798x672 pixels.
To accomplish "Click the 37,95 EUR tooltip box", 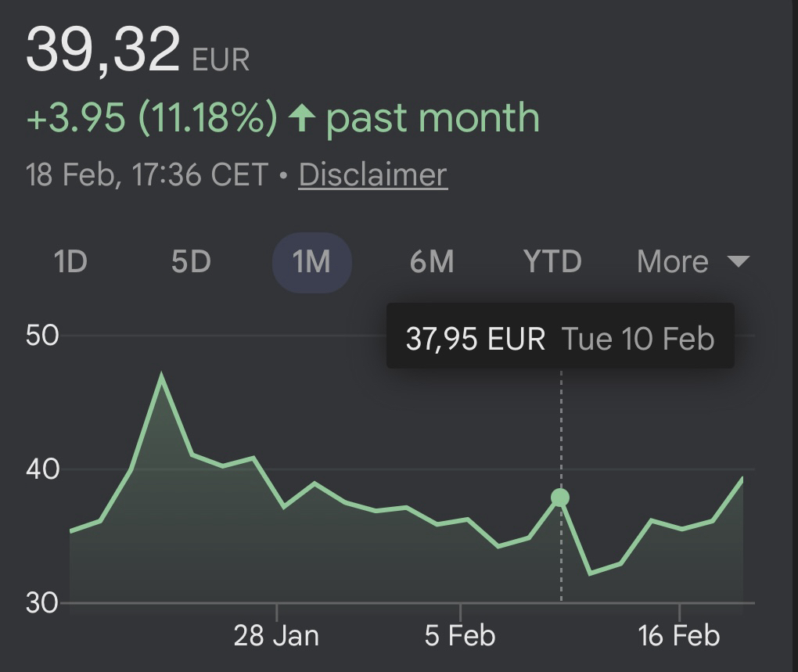I will point(560,339).
